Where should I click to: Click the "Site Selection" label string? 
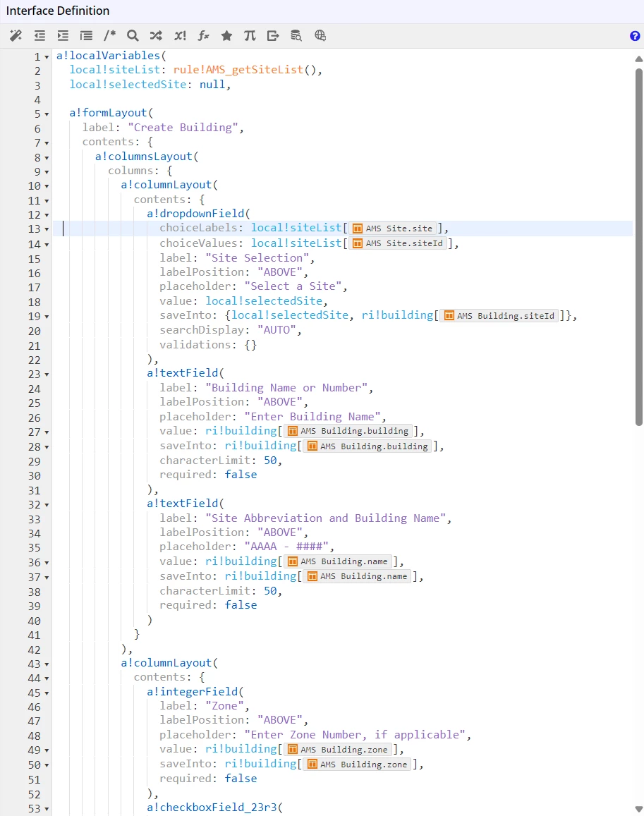pos(257,257)
